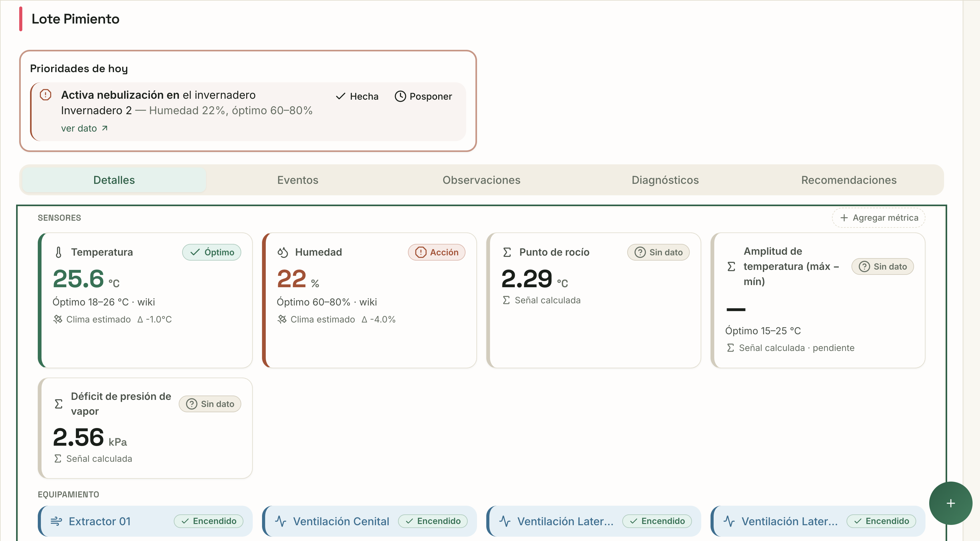This screenshot has width=980, height=541.
Task: Click the wind icon on Extractor 01
Action: (56, 521)
